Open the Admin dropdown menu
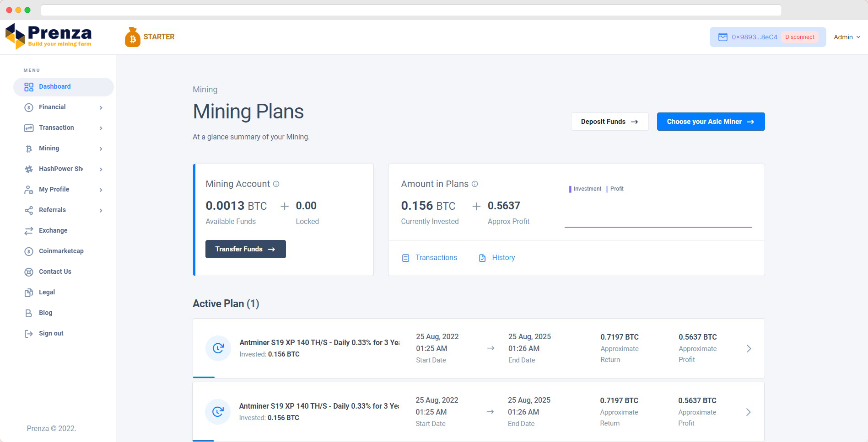 coord(846,37)
